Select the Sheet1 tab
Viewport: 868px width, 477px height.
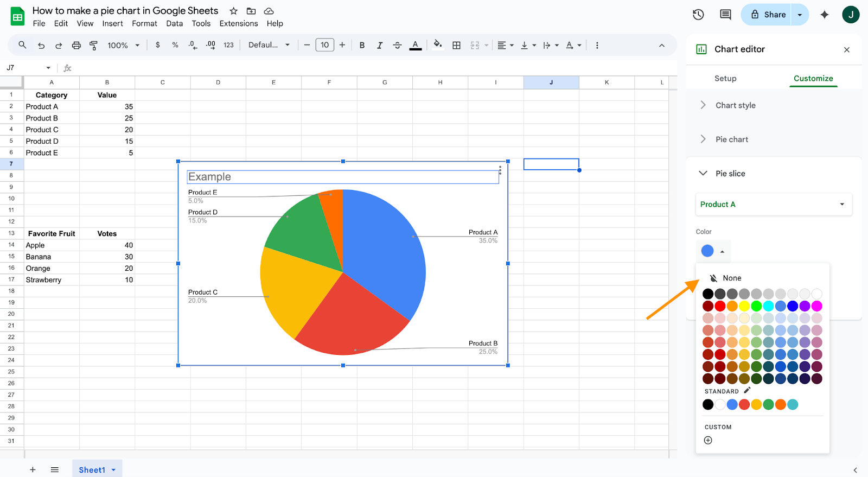(x=97, y=469)
